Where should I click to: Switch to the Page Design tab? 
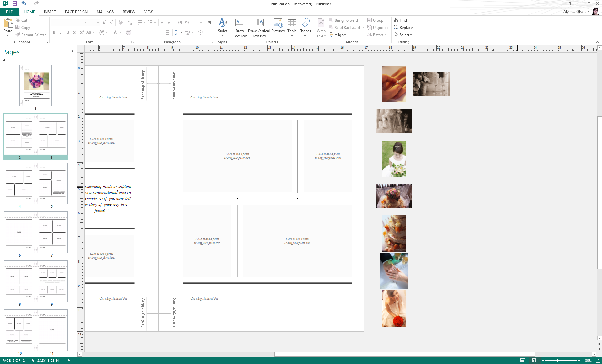[76, 12]
